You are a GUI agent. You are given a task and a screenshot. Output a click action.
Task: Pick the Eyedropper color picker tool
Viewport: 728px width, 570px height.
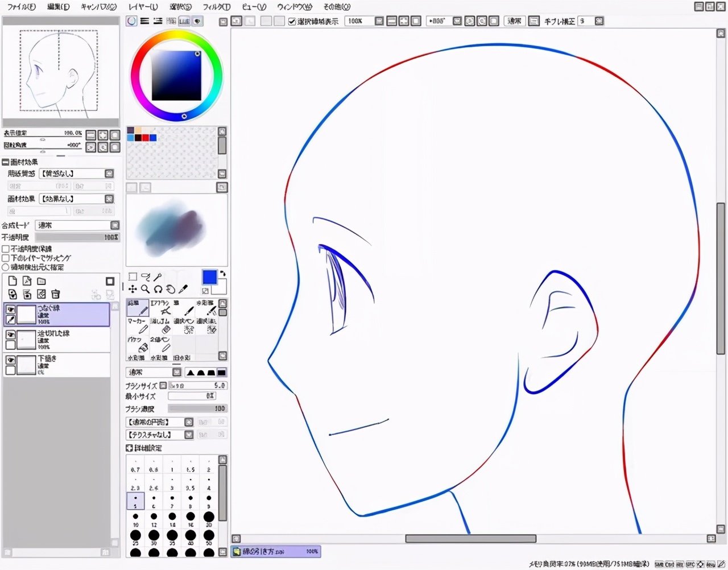(x=183, y=289)
